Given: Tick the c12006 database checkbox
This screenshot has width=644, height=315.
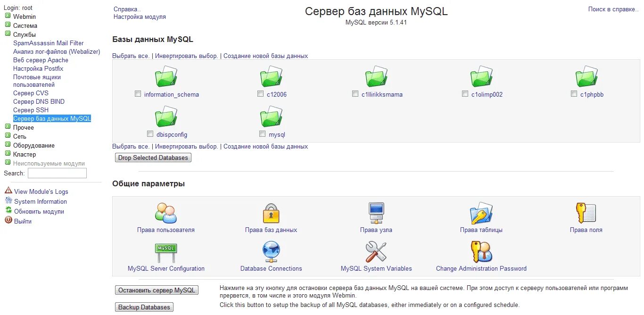Looking at the screenshot, I should click(x=260, y=94).
